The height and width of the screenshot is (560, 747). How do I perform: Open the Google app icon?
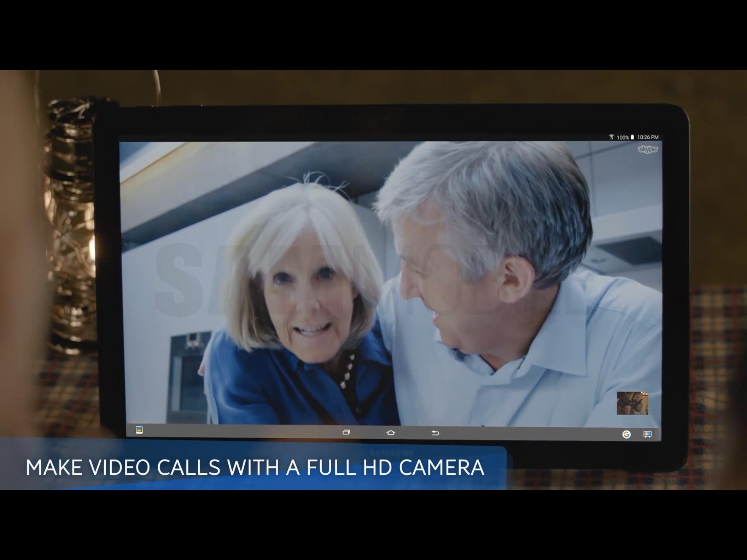coord(626,434)
